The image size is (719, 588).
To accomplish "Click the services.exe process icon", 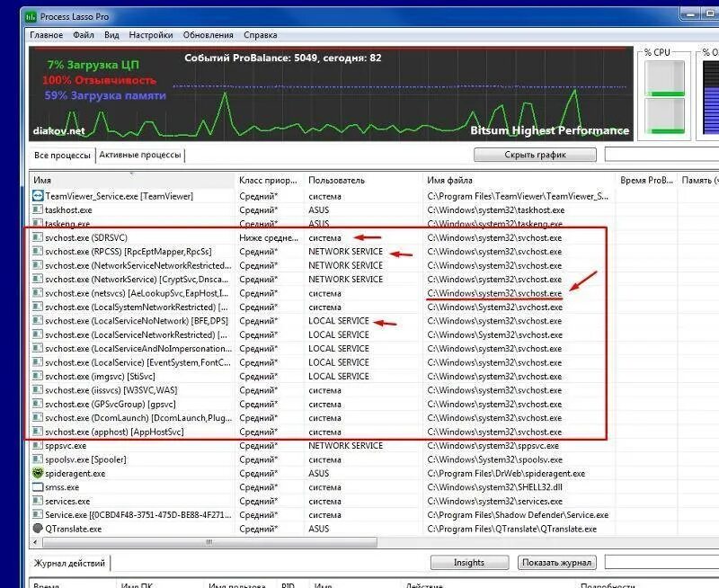I will 38,501.
